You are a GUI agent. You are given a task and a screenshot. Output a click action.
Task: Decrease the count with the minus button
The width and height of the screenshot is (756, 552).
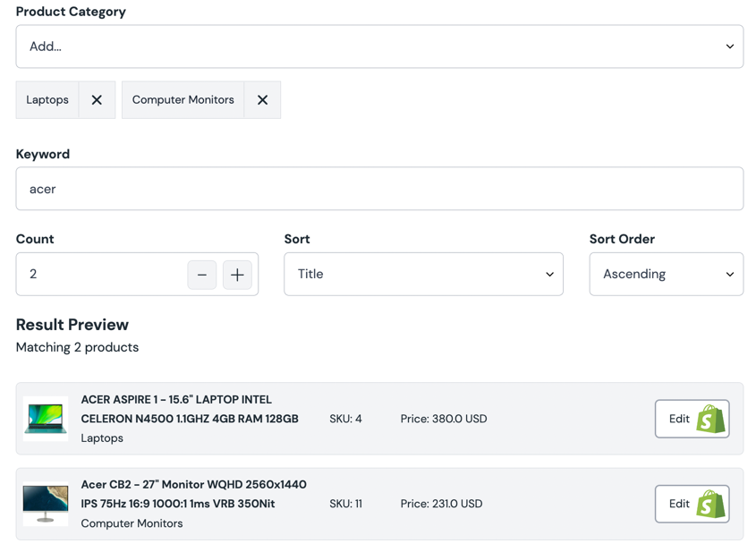point(202,275)
